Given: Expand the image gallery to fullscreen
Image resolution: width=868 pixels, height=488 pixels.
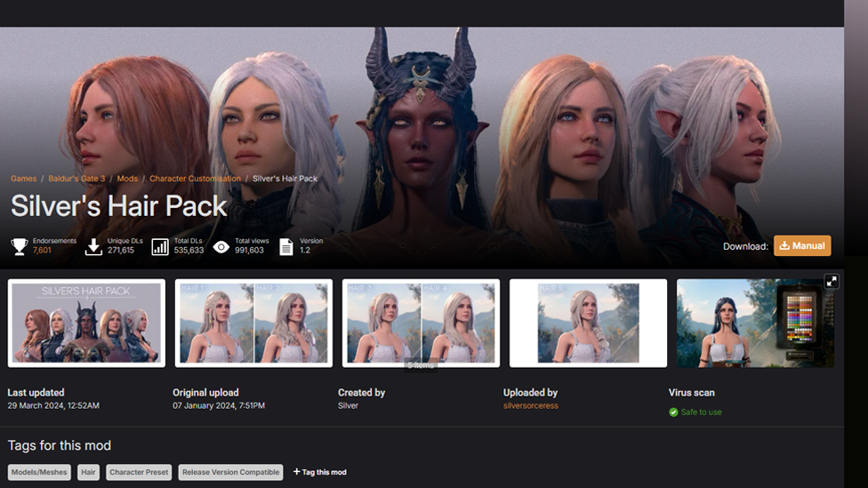Looking at the screenshot, I should coord(832,281).
